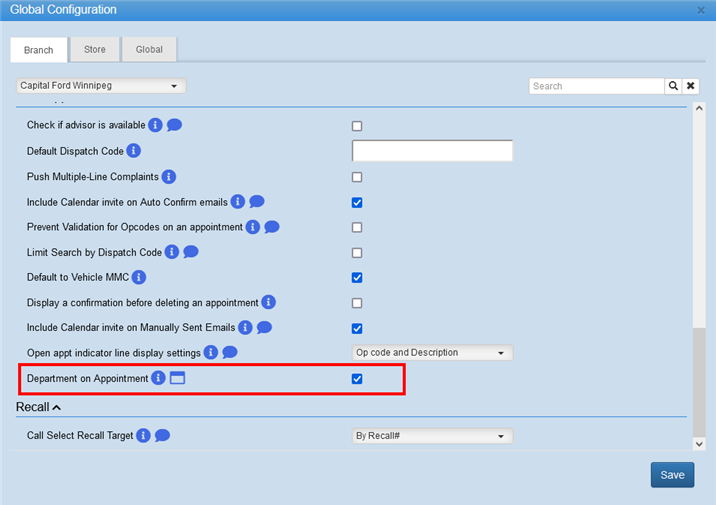The width and height of the screenshot is (716, 505).
Task: Click info icon beside Default Dispatch Code
Action: [134, 151]
